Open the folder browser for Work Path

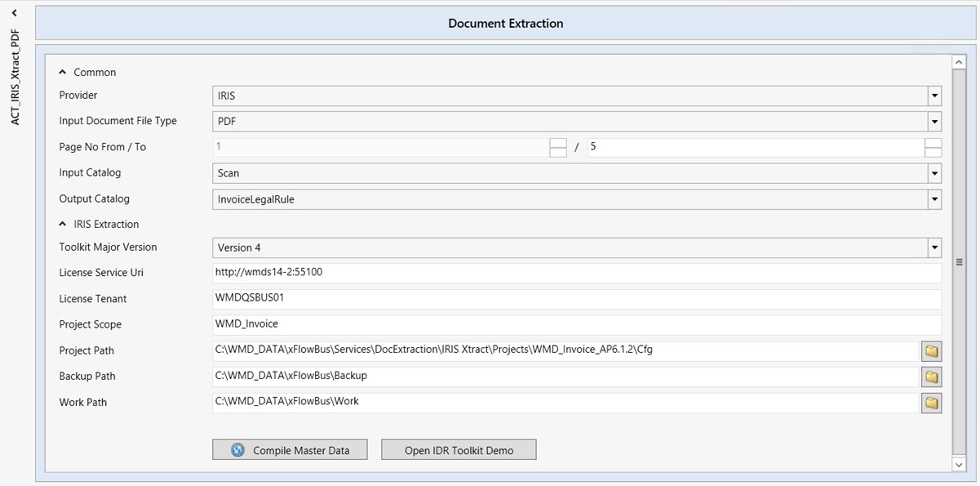pyautogui.click(x=931, y=402)
